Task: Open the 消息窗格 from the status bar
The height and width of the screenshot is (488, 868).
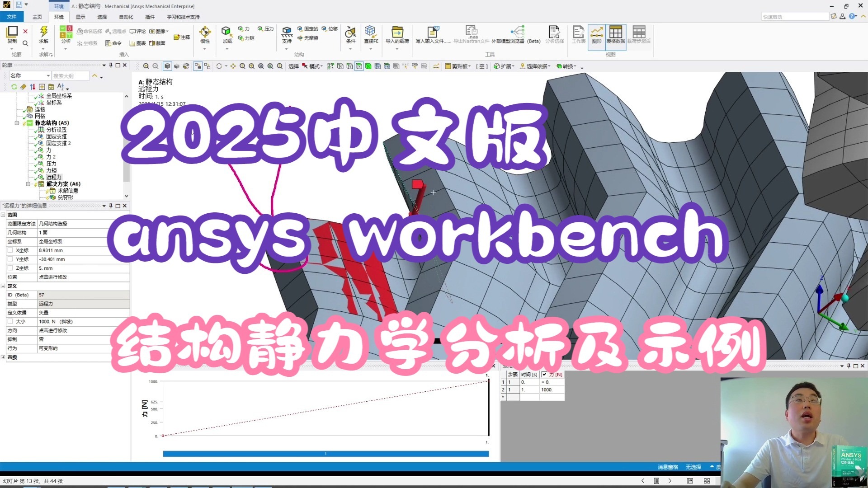Action: [667, 466]
